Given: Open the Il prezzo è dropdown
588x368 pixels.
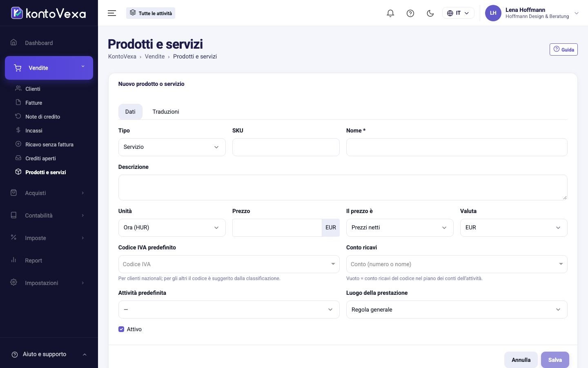Looking at the screenshot, I should [400, 228].
